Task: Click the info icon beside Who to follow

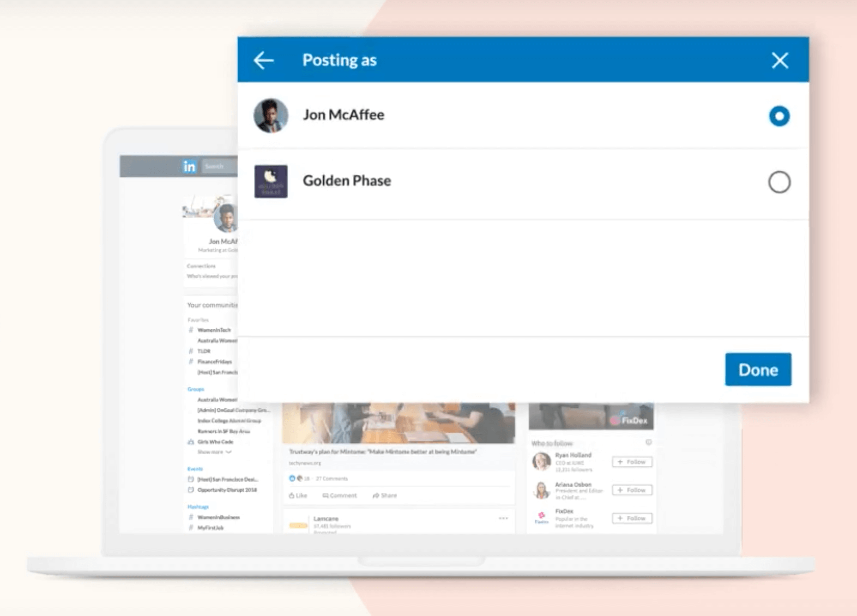Action: 649,442
